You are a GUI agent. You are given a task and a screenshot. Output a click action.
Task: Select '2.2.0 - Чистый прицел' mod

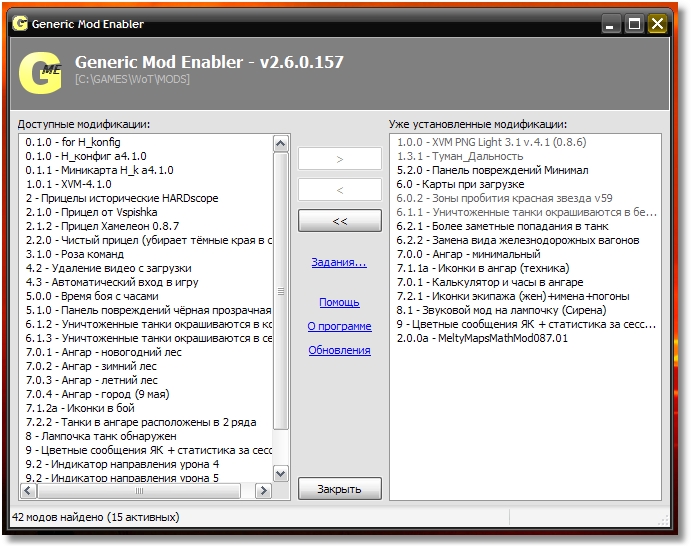(x=149, y=241)
